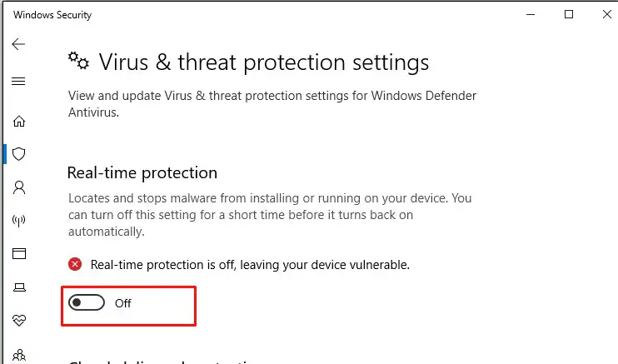Open the hamburger navigation menu
The height and width of the screenshot is (364, 618).
[18, 82]
